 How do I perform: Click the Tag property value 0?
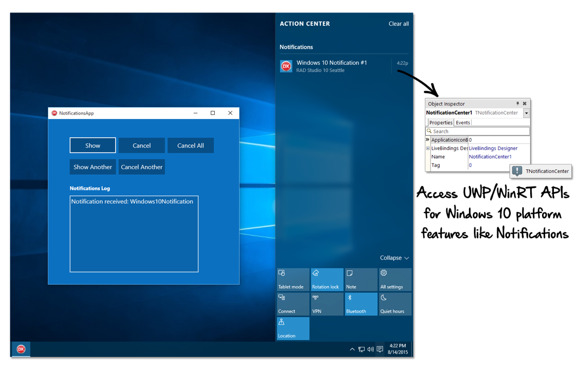[x=470, y=165]
